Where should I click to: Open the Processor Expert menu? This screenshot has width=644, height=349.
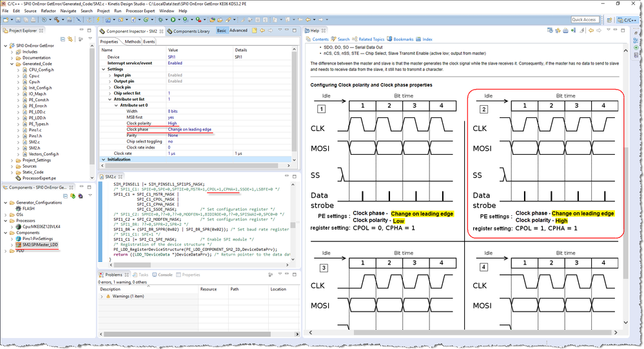tap(141, 11)
